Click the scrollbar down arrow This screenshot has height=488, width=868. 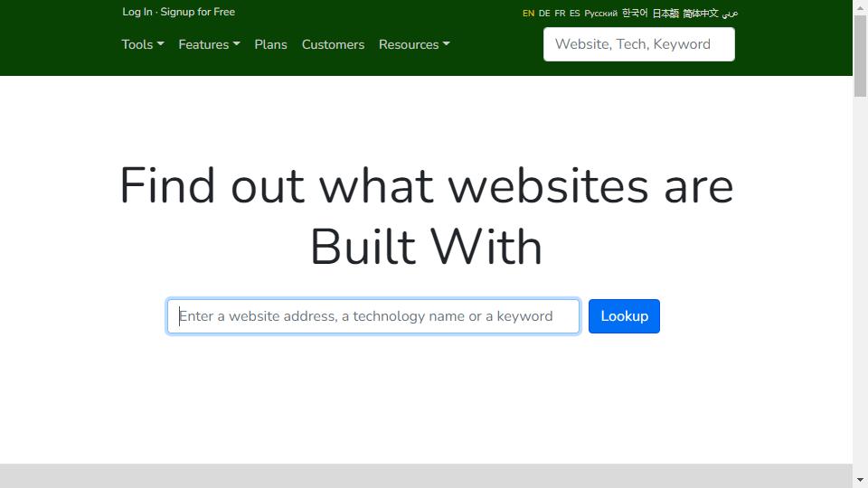point(860,480)
